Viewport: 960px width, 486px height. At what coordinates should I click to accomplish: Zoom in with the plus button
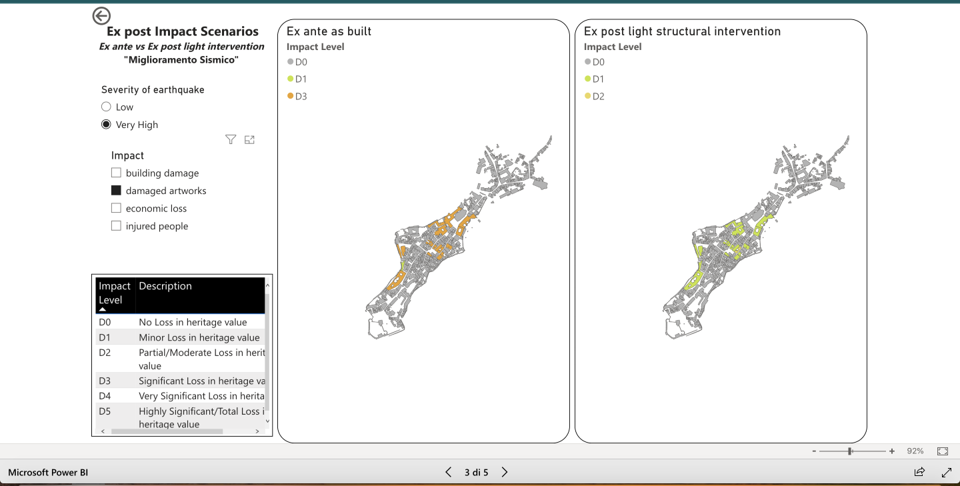point(892,451)
